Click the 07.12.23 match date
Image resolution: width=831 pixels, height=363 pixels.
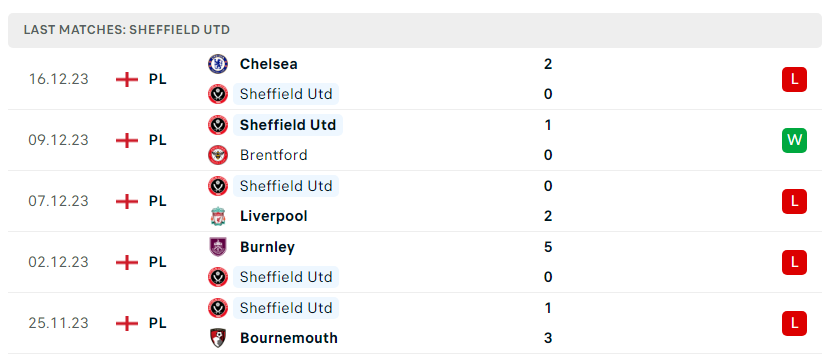point(58,201)
